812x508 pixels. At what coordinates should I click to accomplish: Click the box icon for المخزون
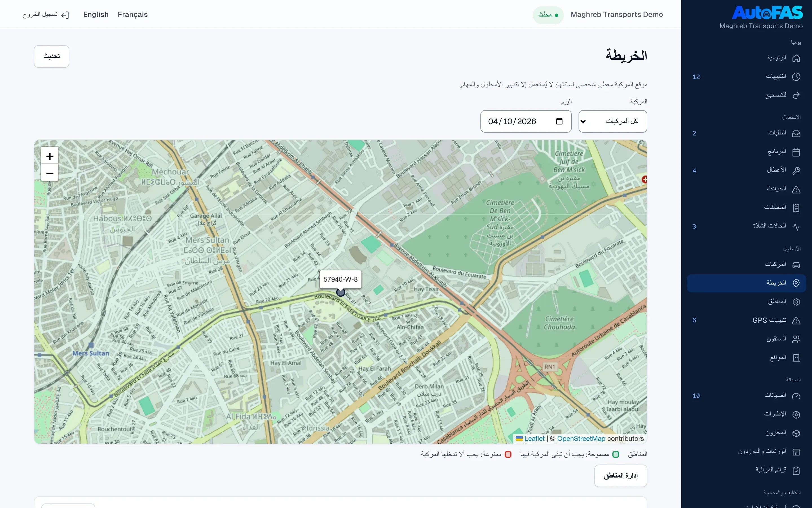(796, 433)
